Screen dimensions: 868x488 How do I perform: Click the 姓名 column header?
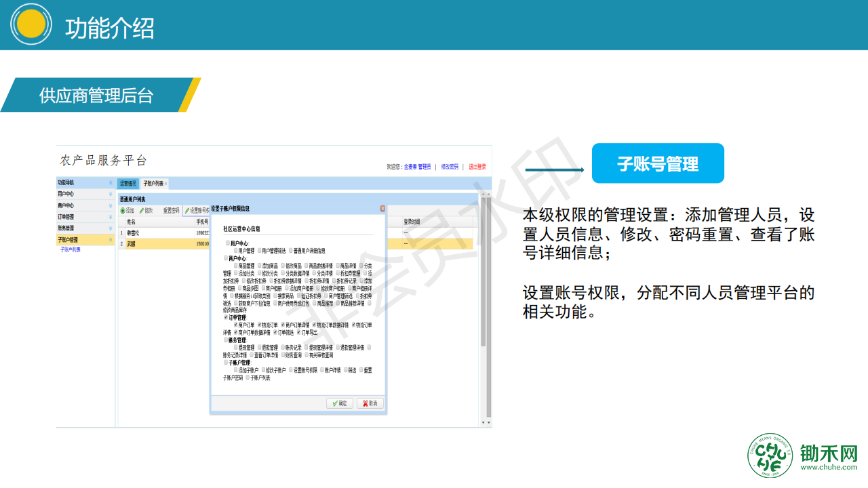(x=160, y=222)
